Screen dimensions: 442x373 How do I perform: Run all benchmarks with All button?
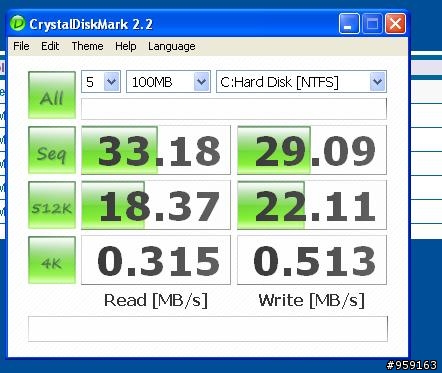[52, 95]
